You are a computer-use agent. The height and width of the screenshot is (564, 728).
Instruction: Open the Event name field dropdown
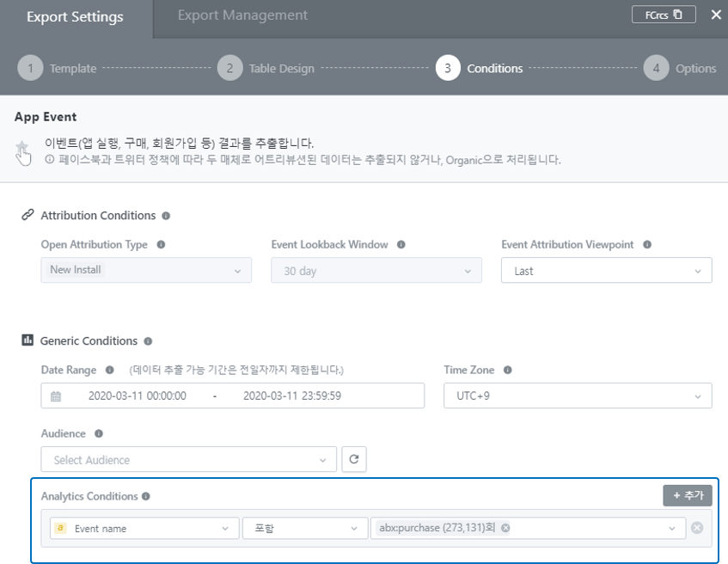[x=144, y=528]
